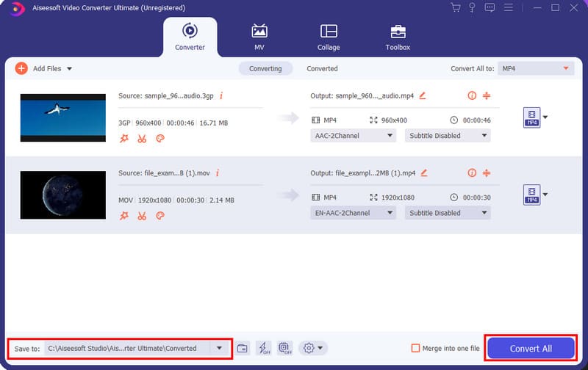Open enhance palette for the MOV file

point(160,216)
